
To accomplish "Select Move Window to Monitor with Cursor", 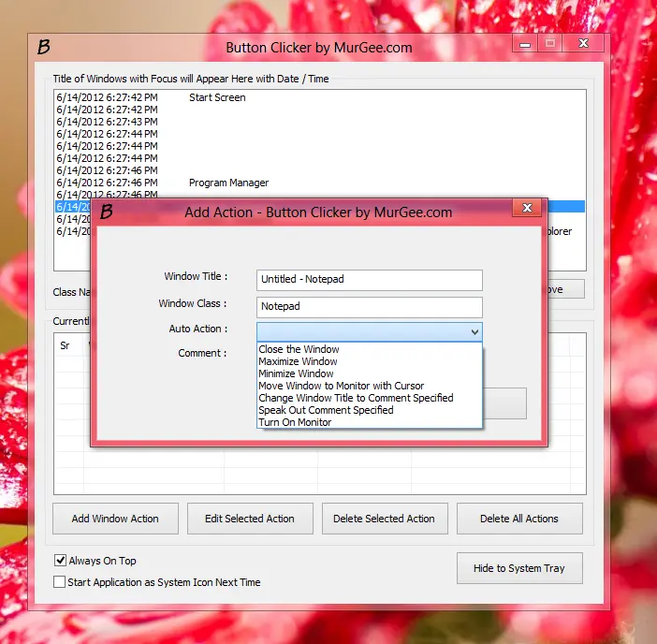I will point(369,386).
